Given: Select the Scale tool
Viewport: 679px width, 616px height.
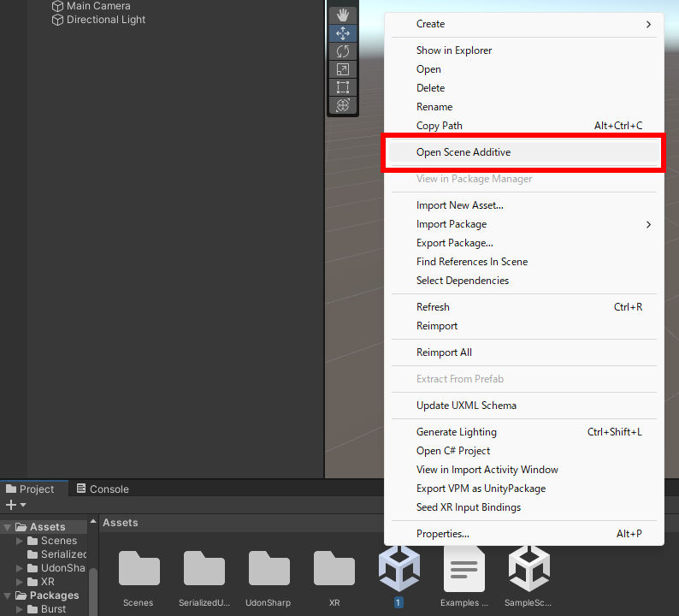Looking at the screenshot, I should coord(343,69).
